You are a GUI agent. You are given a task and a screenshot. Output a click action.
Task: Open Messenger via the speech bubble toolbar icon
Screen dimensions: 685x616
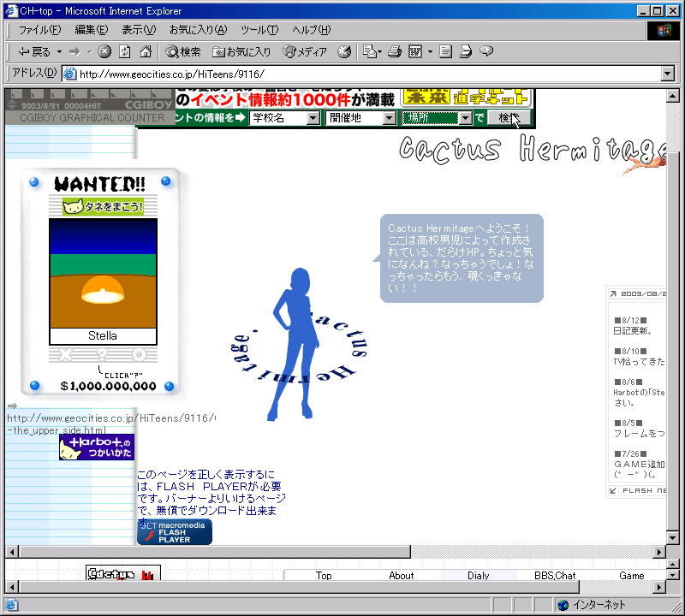[486, 51]
